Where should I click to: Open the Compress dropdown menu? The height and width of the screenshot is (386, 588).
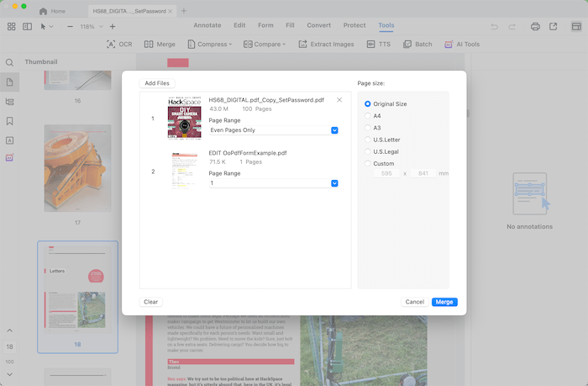point(212,44)
